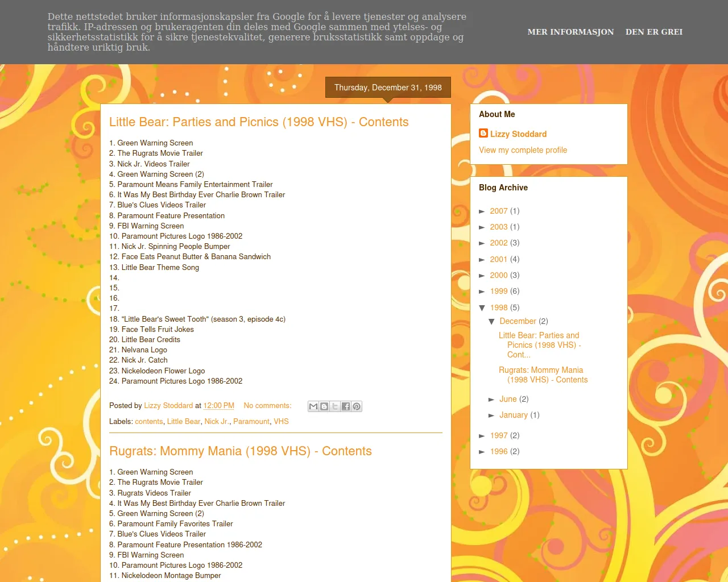Open the January archive link
Viewport: 728px width, 582px height.
coord(514,415)
